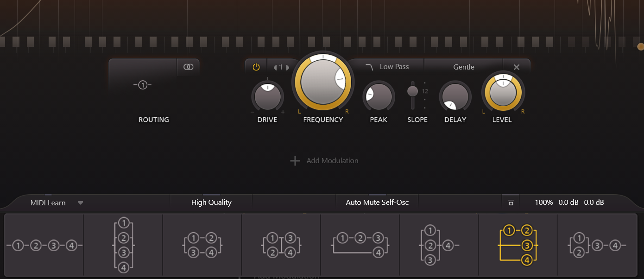
Task: Choose routing with 1, 2, 3 parallel into 4
Action: pyautogui.click(x=438, y=245)
